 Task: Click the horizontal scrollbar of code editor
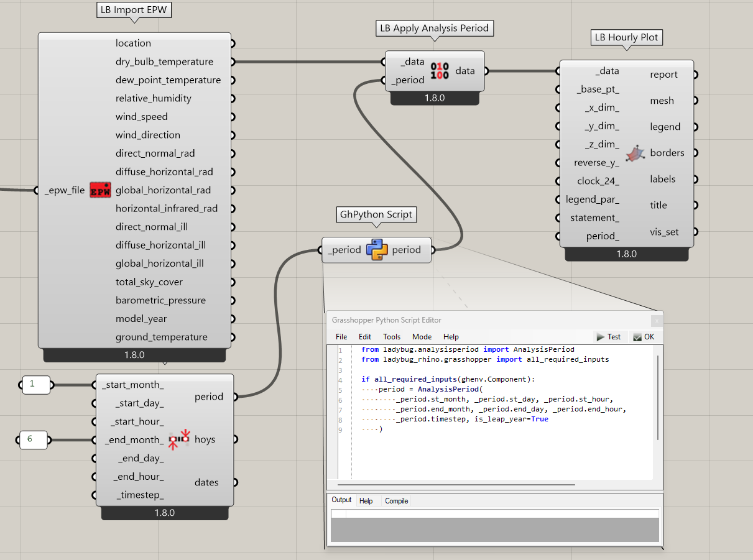tap(456, 484)
